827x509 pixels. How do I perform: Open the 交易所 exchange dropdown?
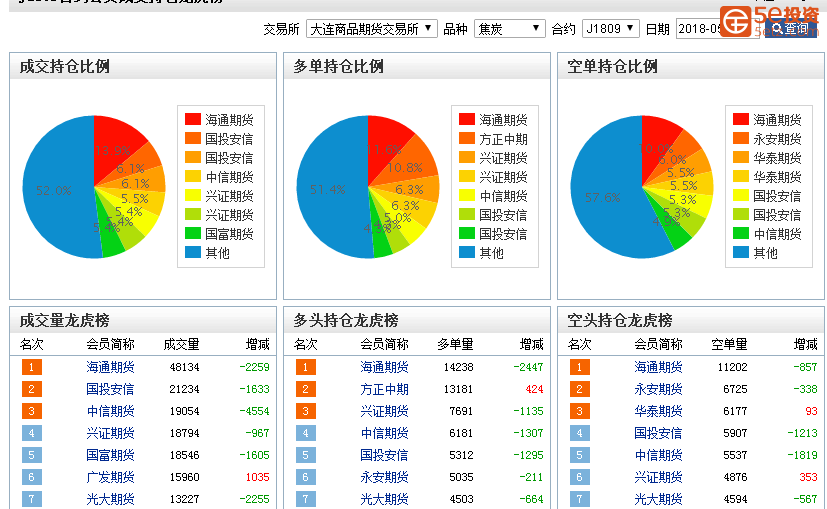coord(371,28)
